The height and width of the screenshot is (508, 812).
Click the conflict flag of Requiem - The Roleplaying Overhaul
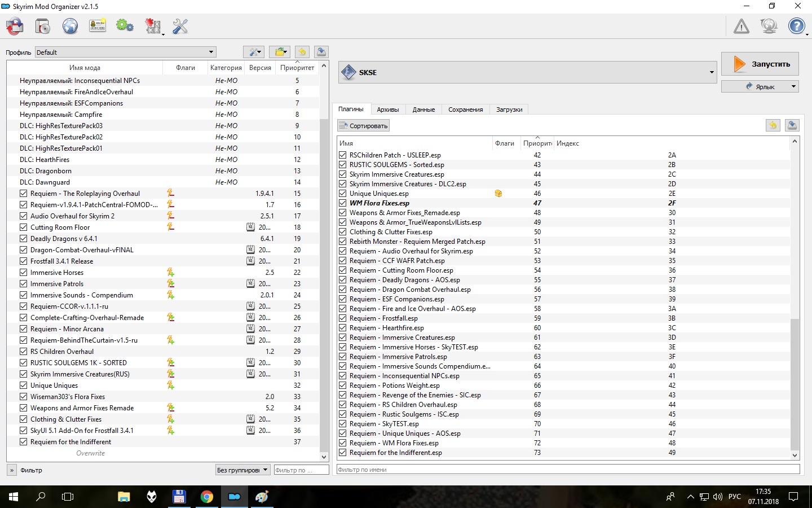(x=170, y=194)
